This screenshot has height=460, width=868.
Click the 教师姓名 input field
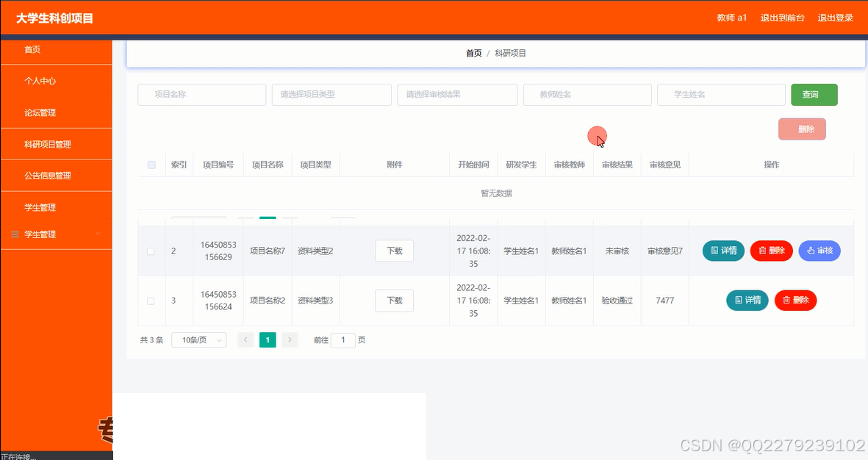tap(587, 94)
